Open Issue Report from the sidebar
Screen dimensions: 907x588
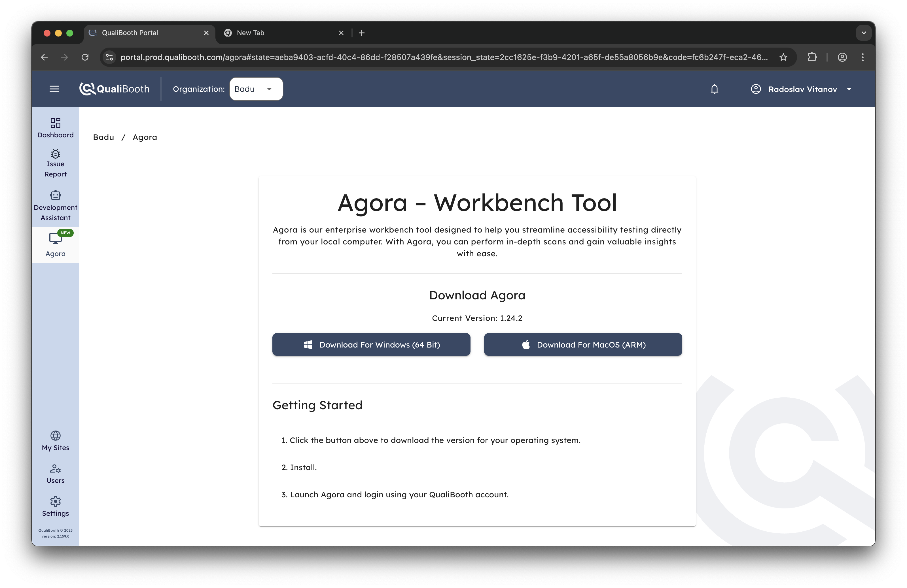coord(55,164)
